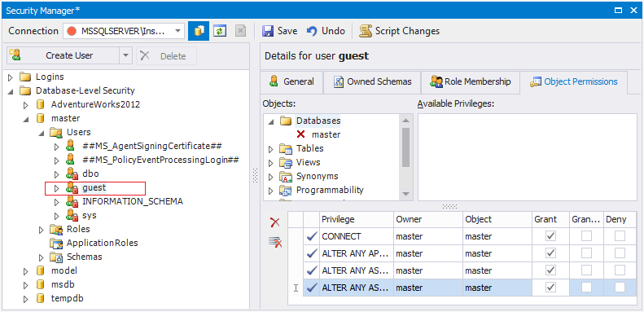Click the grayed-out close connection toolbar icon
Viewport: 644px width, 312px height.
point(241,31)
